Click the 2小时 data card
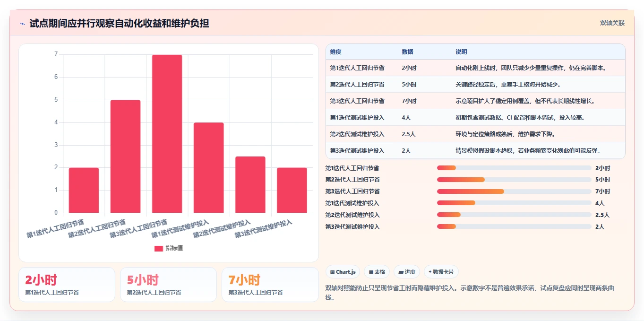This screenshot has width=644, height=321. click(x=67, y=285)
